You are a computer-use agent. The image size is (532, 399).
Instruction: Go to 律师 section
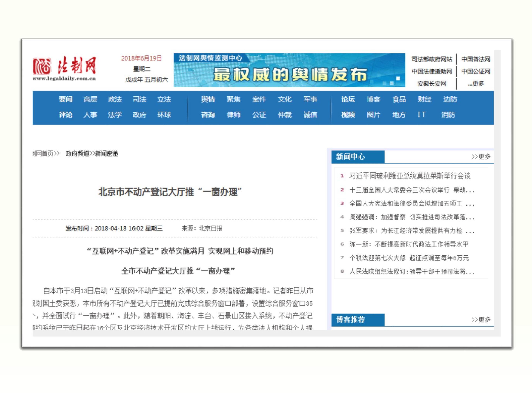233,115
